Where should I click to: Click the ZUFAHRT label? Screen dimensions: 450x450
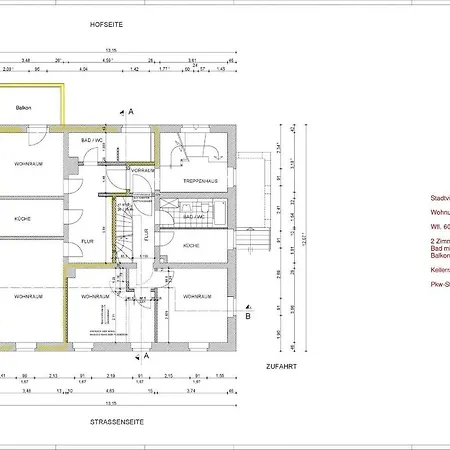pyautogui.click(x=281, y=367)
